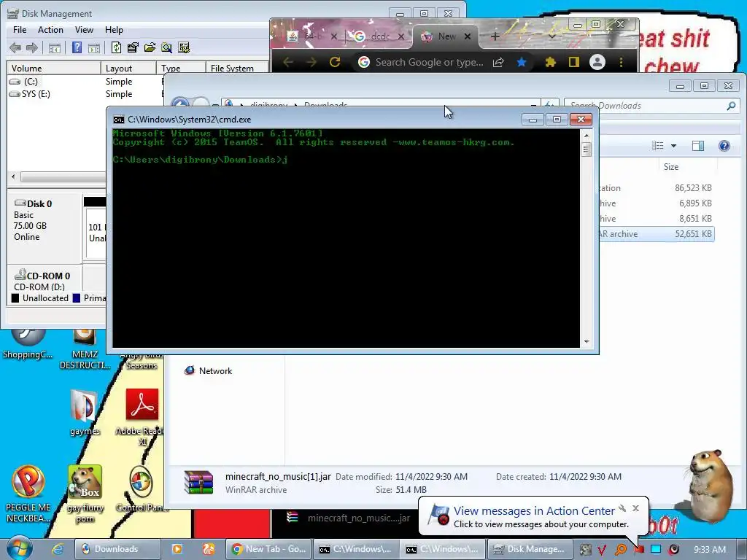Viewport: 747px width, 560px height.
Task: Click the blue Primary partition legend swatch
Action: pyautogui.click(x=76, y=298)
